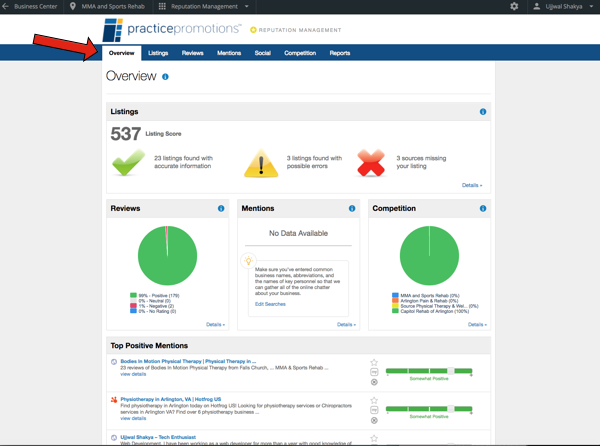
Task: Click the practicepromotions logo
Action: click(x=172, y=29)
